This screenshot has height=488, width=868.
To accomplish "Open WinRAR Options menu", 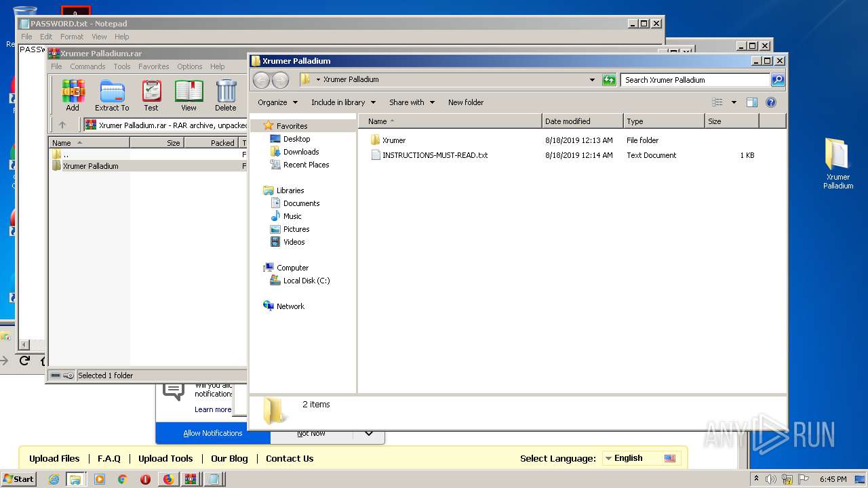I will [x=190, y=66].
